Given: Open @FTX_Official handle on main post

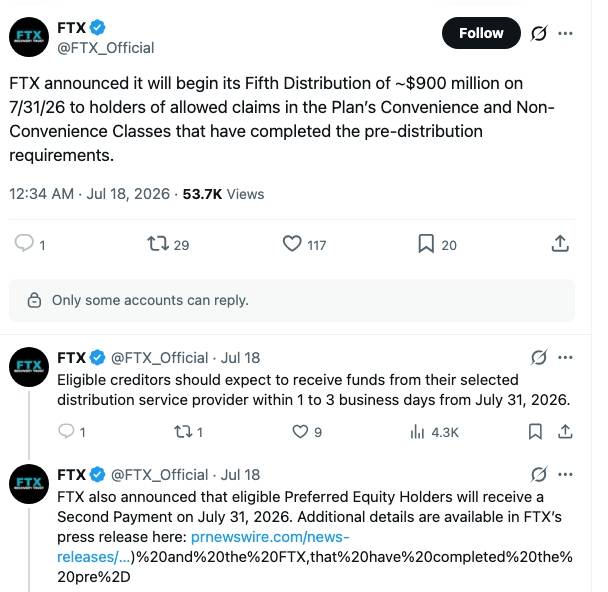Looking at the screenshot, I should point(106,48).
